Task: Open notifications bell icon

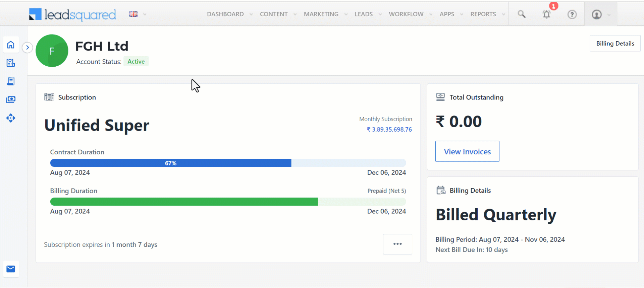Action: coord(547,14)
